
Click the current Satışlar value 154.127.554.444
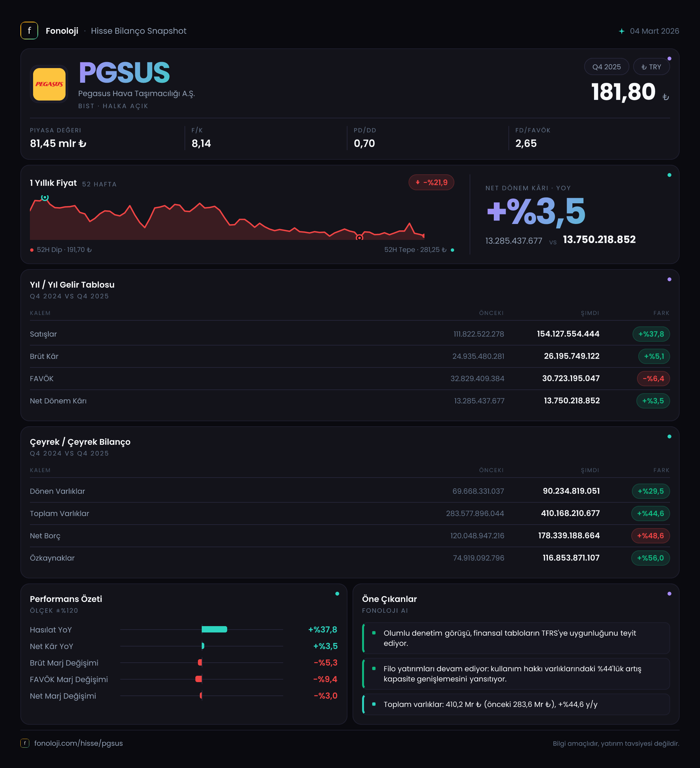[568, 334]
